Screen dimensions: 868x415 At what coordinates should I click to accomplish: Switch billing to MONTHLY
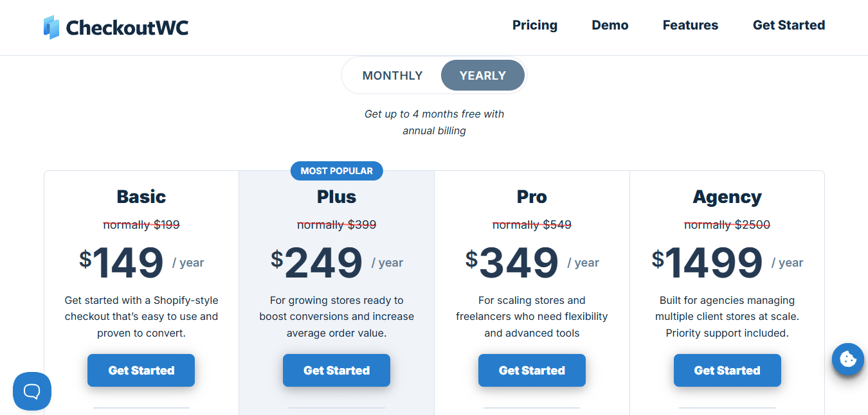(x=392, y=75)
